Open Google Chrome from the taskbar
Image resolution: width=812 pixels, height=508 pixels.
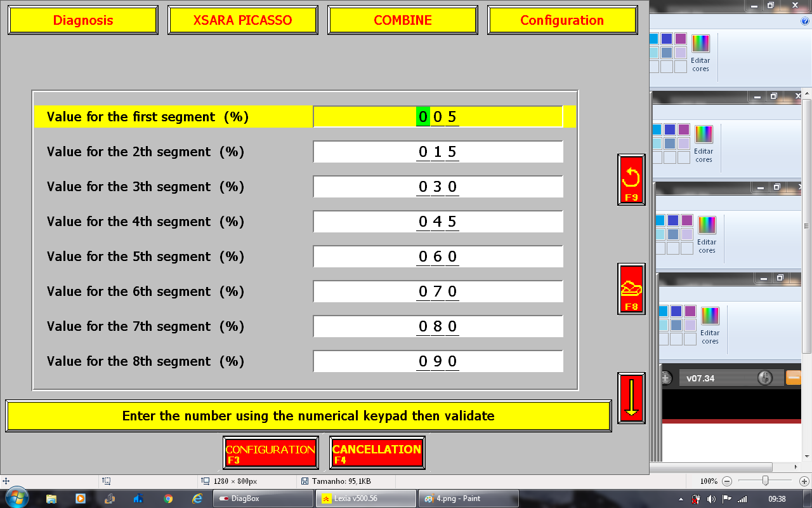pyautogui.click(x=168, y=498)
